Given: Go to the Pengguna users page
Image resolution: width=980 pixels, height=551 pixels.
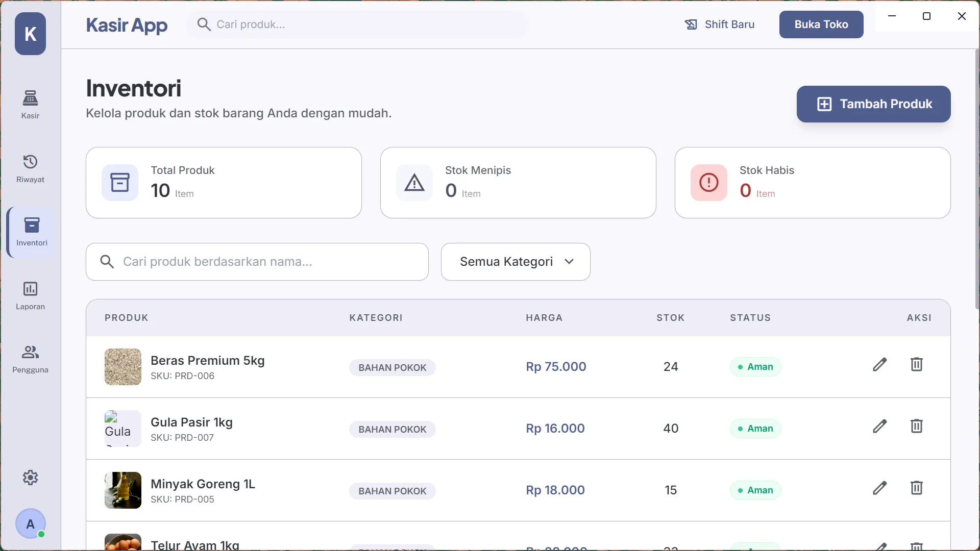Looking at the screenshot, I should point(30,359).
